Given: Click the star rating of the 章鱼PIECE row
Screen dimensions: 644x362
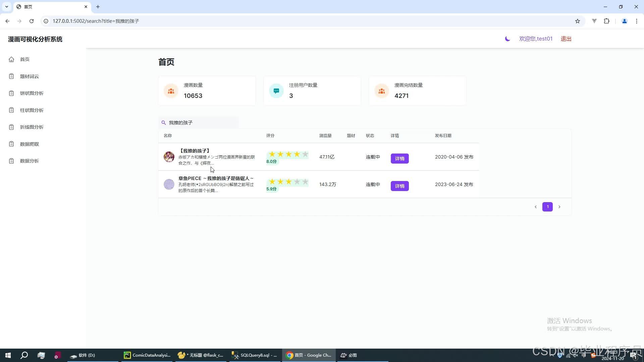Looking at the screenshot, I should point(288,182).
